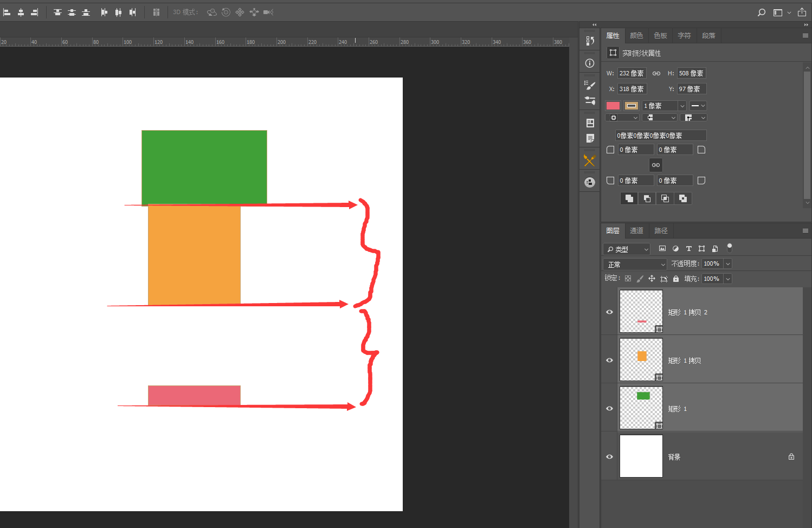The image size is (812, 528).
Task: Click the pink fill color swatch
Action: [x=613, y=106]
